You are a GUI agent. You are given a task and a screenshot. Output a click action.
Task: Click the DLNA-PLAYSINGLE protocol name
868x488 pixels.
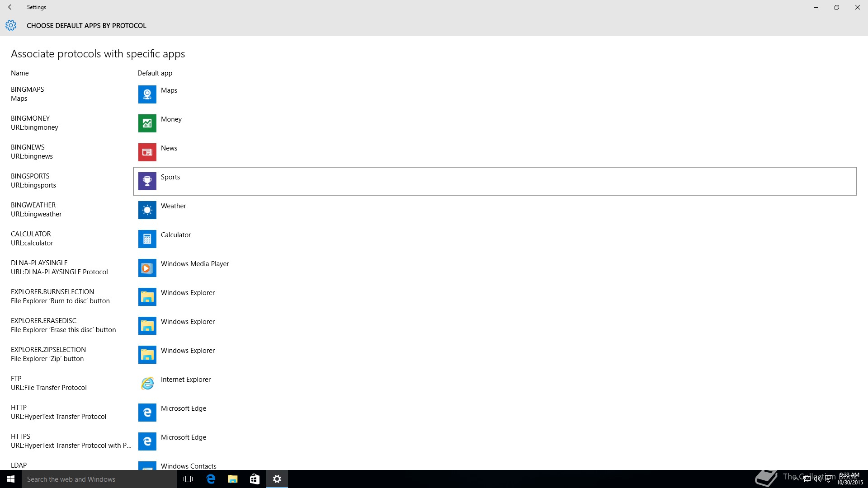(39, 263)
